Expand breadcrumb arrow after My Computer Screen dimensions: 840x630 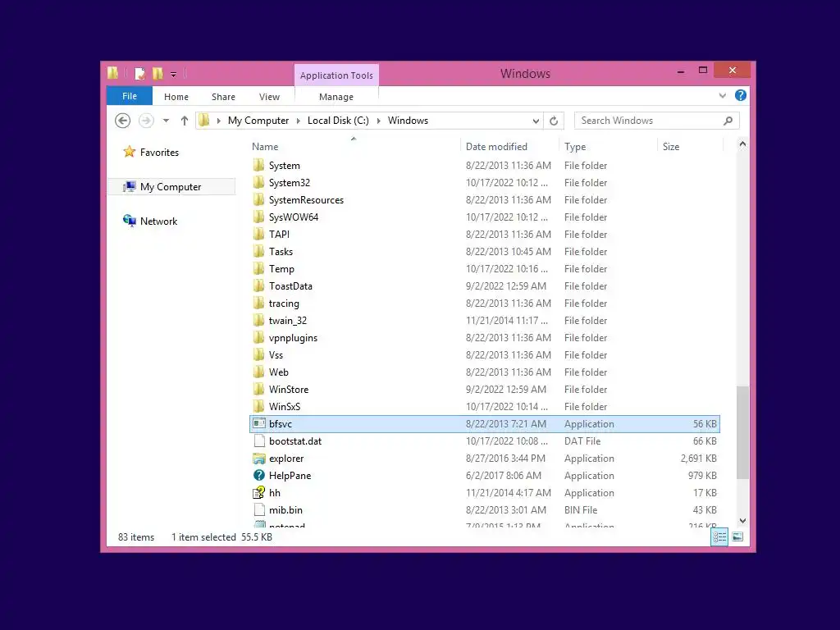point(299,121)
